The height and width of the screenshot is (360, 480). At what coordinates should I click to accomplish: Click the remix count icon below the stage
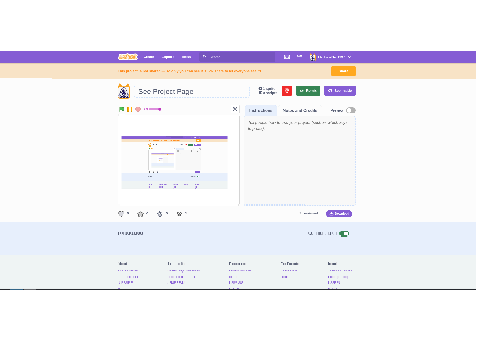[160, 214]
